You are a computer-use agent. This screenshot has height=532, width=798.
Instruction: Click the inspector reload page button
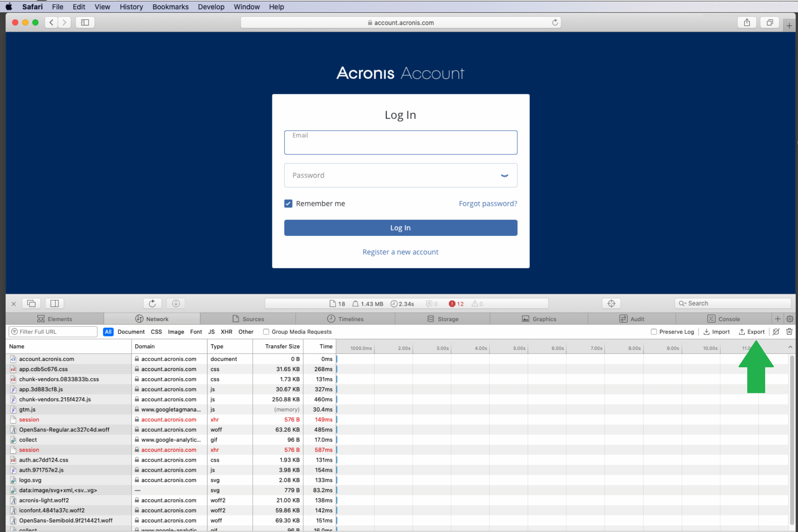click(152, 304)
